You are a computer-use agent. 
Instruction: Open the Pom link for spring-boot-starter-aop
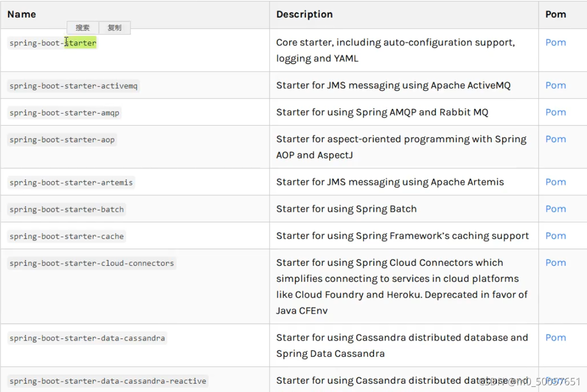coord(555,139)
